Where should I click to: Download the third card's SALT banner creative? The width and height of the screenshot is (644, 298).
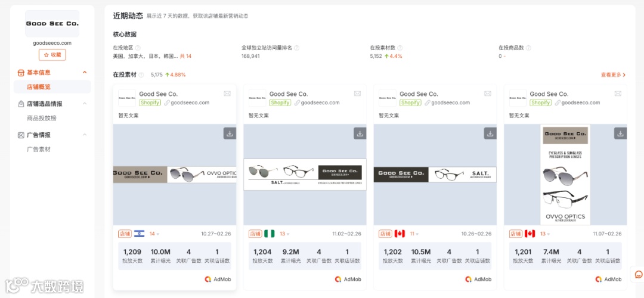[x=490, y=134]
